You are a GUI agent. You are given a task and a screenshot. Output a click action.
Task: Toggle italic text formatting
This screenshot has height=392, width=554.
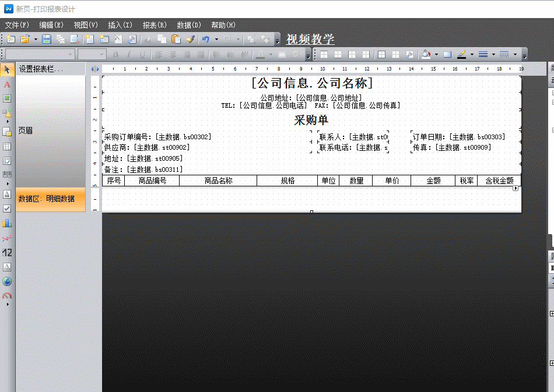[x=129, y=55]
